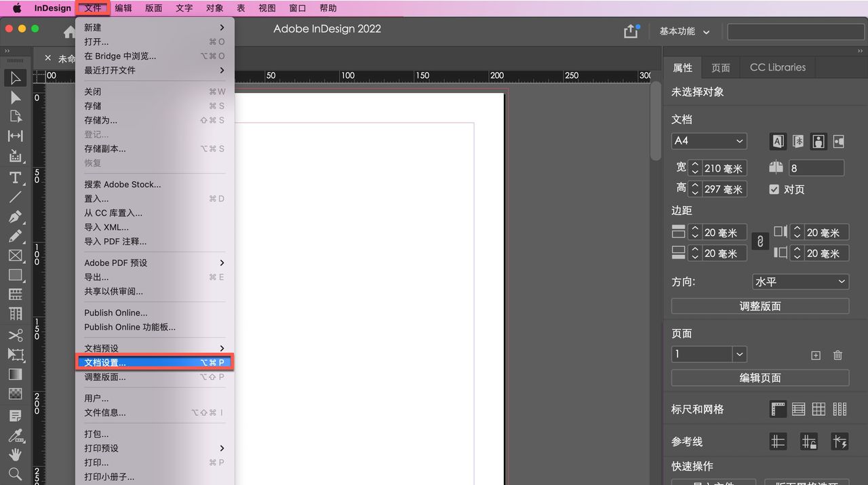Viewport: 868px width, 485px height.
Task: Open the 基本功能 workspace dropdown
Action: (x=684, y=31)
